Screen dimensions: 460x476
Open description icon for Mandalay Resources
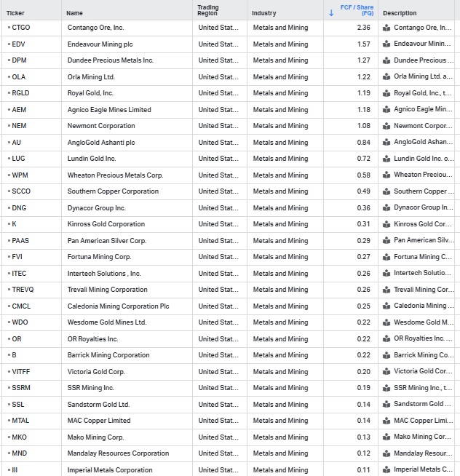click(386, 454)
